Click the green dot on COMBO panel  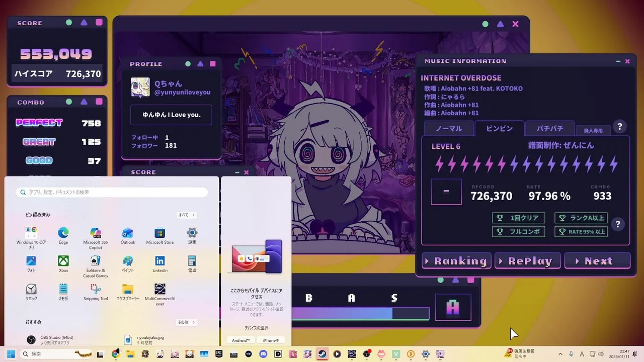tap(69, 102)
